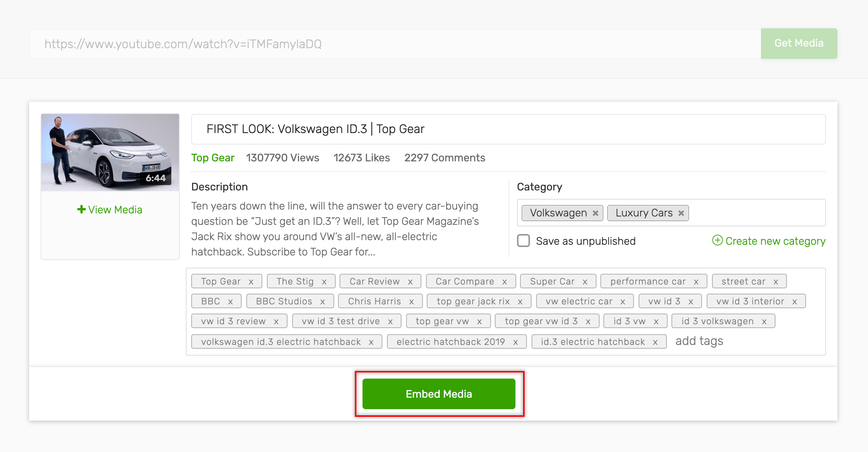Image resolution: width=868 pixels, height=452 pixels.
Task: Remove the 'Top Gear' tag
Action: pos(251,282)
